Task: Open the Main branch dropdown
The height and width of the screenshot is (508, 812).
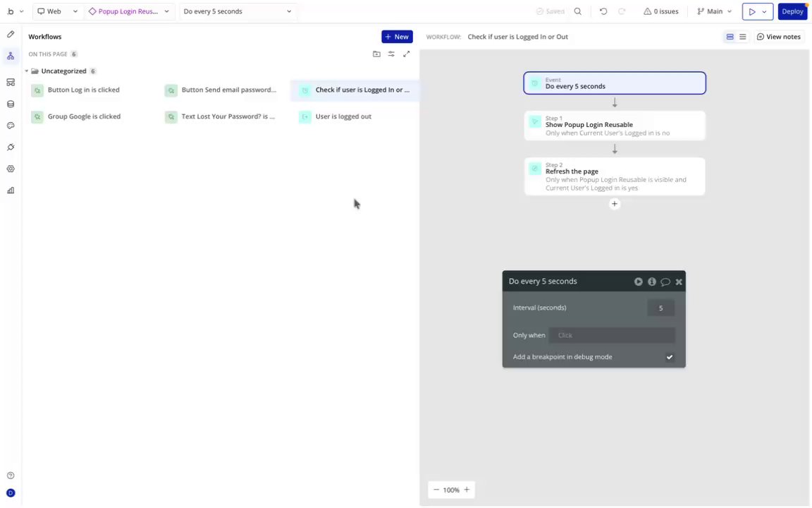Action: [x=714, y=11]
